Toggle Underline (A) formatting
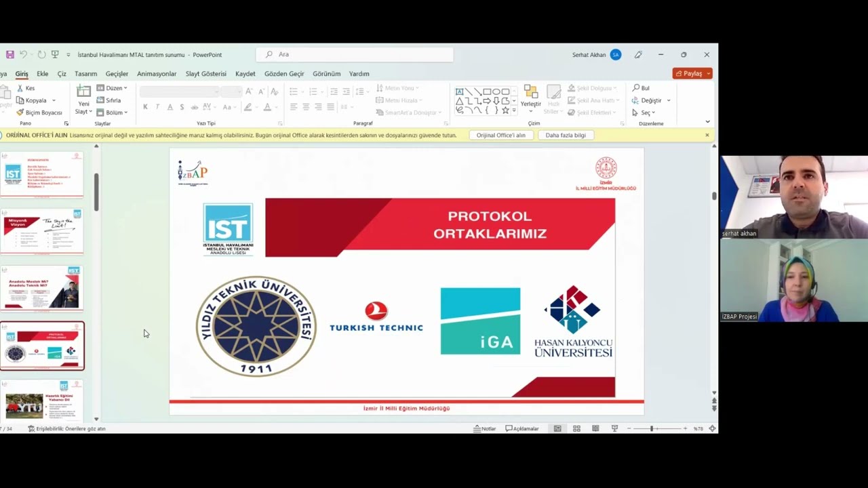 coord(170,107)
